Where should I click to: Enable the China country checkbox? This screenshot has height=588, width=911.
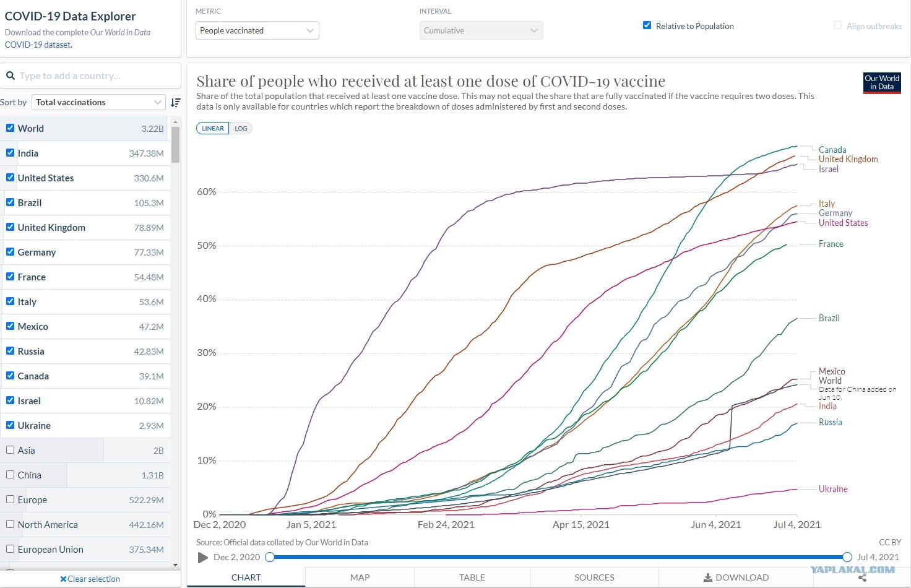tap(10, 474)
